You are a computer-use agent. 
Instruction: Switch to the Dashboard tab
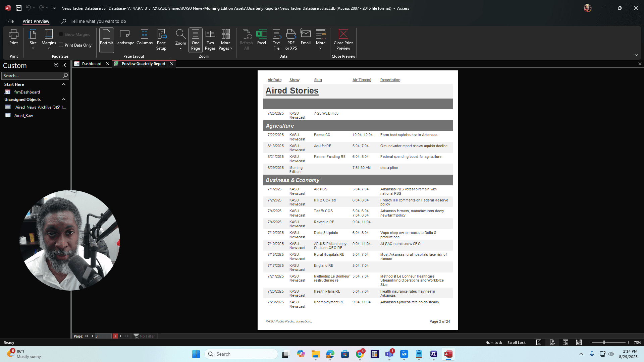point(92,64)
